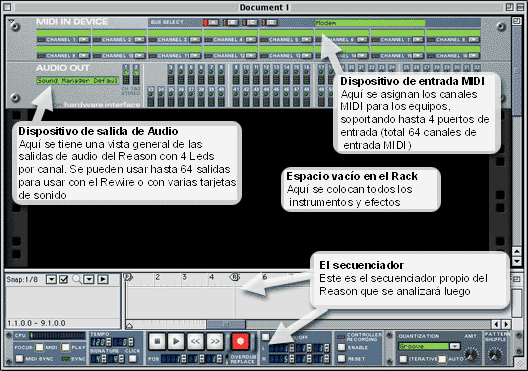Click the rack scroll down arrow
The image size is (528, 371).
517,261
